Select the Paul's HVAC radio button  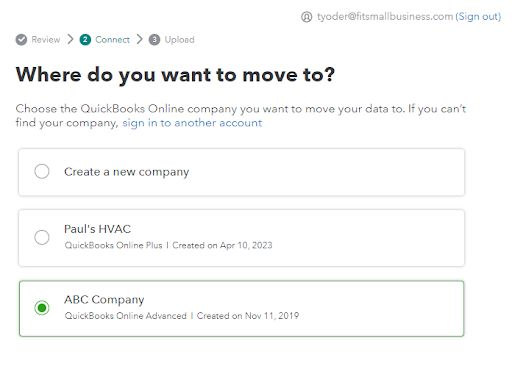point(42,237)
